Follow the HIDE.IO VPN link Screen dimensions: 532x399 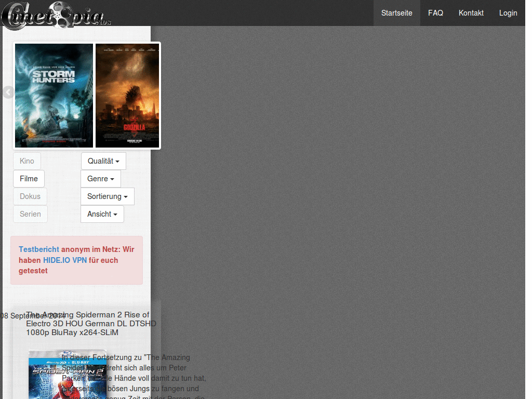point(65,260)
